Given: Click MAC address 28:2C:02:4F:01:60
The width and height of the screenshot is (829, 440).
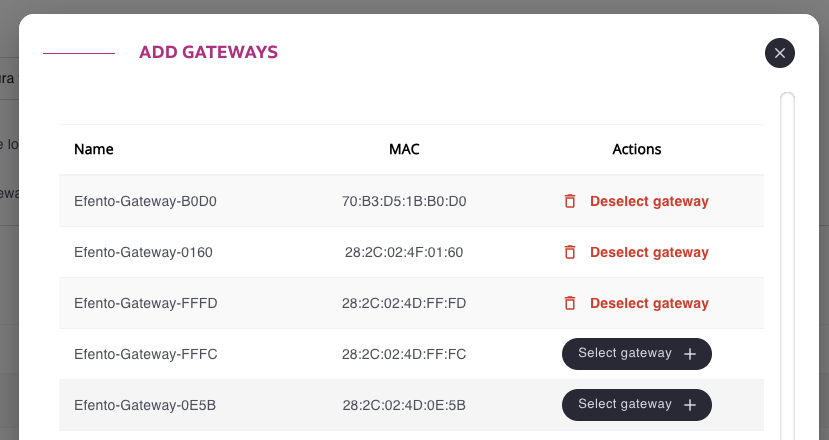Looking at the screenshot, I should tap(404, 252).
